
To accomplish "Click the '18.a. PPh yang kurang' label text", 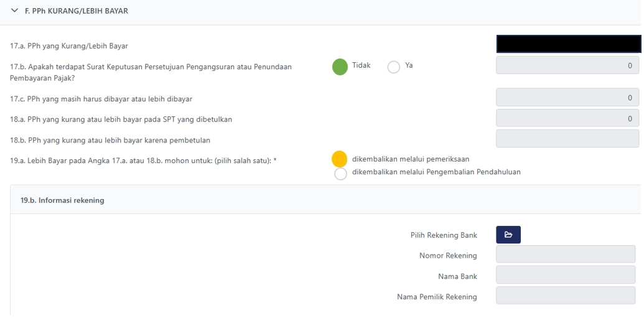I will pos(121,119).
